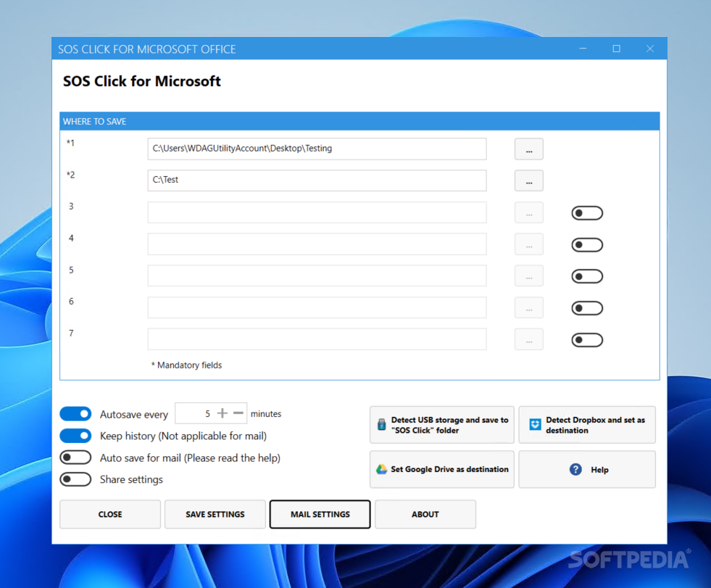Click the disabled browse button for row 3
The height and width of the screenshot is (588, 711).
tap(528, 212)
